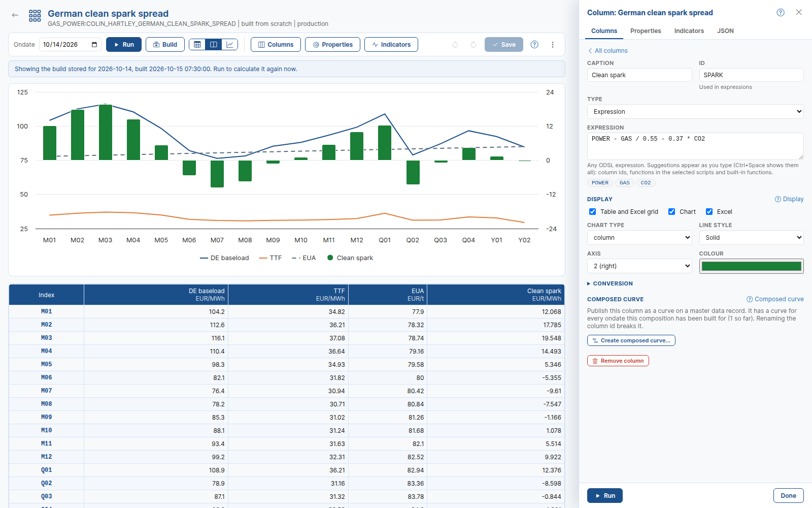Insert the CO2 column id chip
Image resolution: width=812 pixels, height=508 pixels.
646,183
